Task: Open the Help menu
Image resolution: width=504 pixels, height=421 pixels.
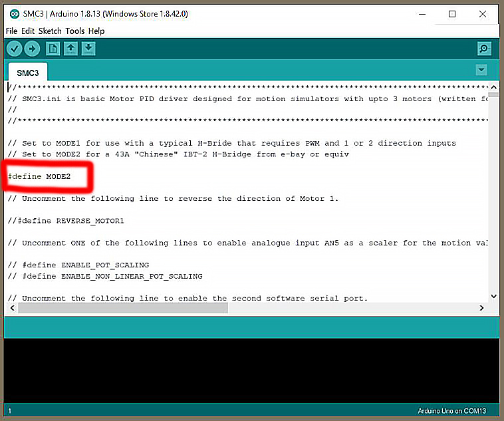Action: point(96,31)
